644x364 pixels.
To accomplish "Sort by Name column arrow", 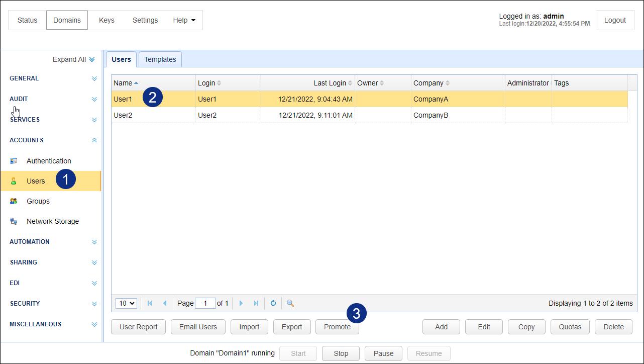I will coord(136,83).
